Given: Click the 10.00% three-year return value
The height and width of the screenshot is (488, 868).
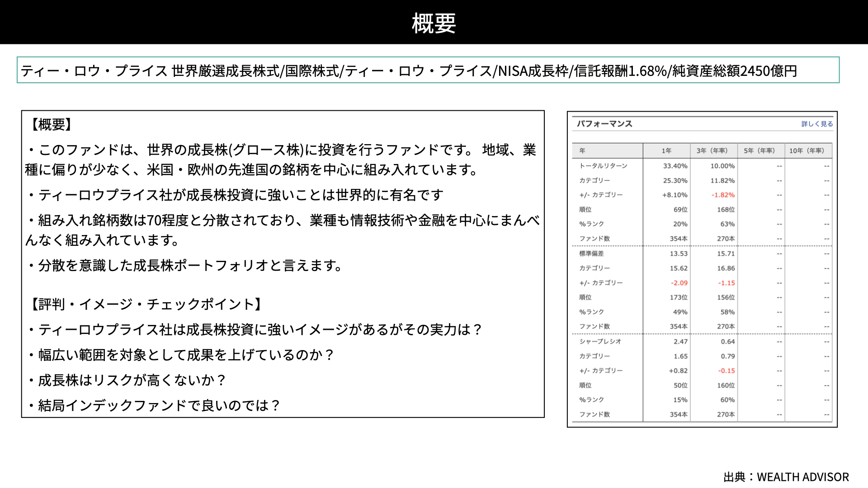Looking at the screenshot, I should pyautogui.click(x=722, y=166).
